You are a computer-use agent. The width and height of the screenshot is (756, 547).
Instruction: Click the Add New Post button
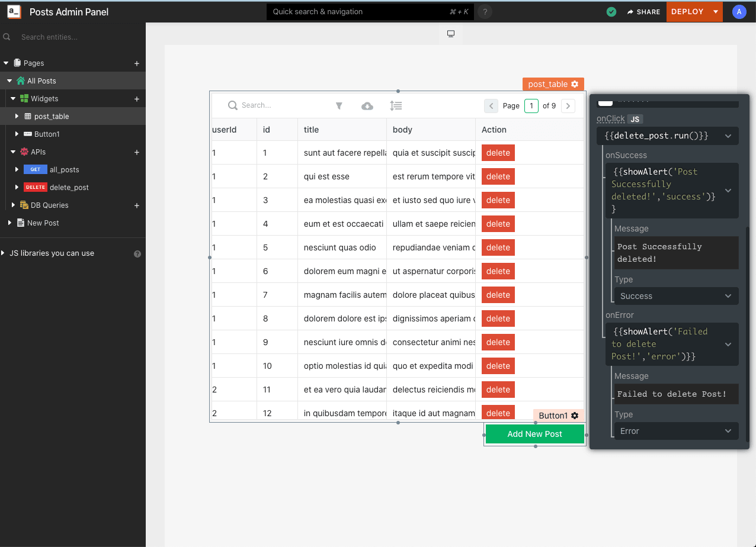(534, 434)
